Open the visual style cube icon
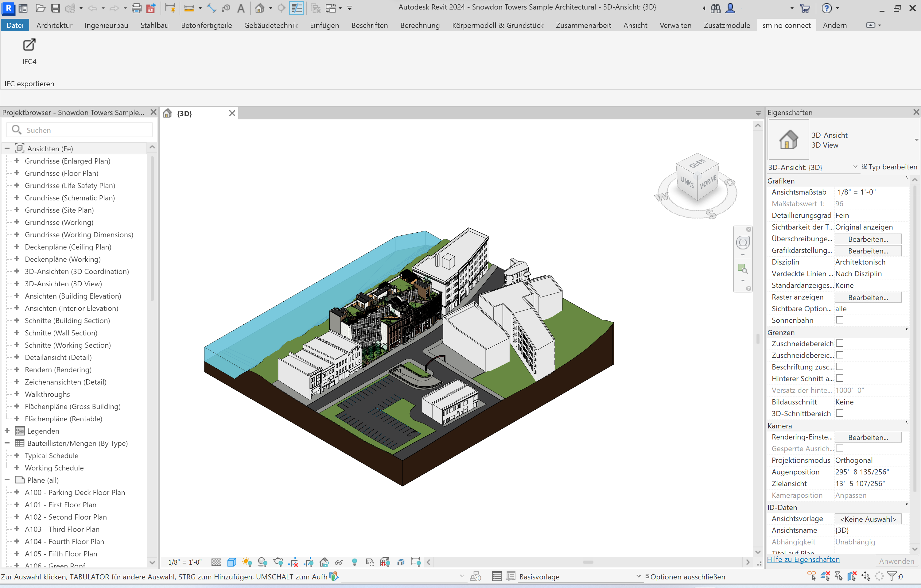The width and height of the screenshot is (921, 588). pos(231,562)
